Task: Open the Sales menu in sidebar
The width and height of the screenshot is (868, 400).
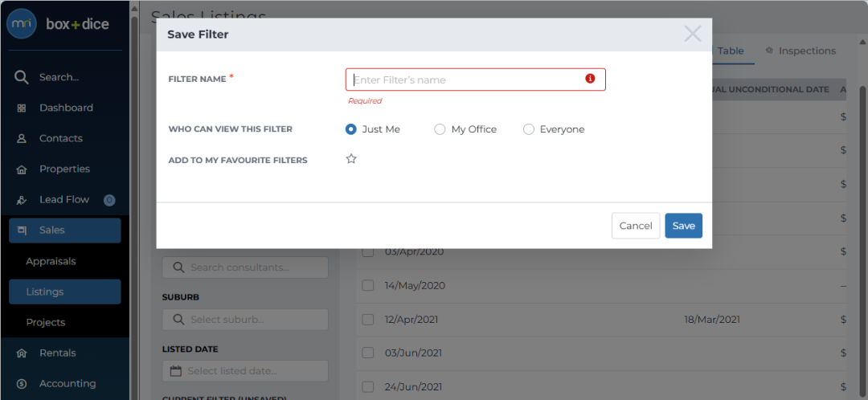Action: pyautogui.click(x=65, y=231)
